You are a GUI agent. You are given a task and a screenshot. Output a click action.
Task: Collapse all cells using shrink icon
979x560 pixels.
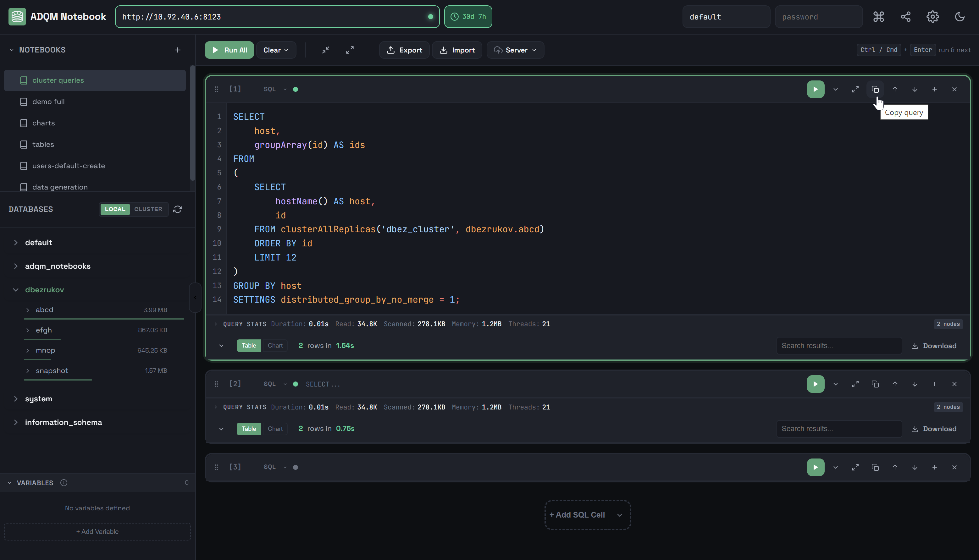coord(325,50)
